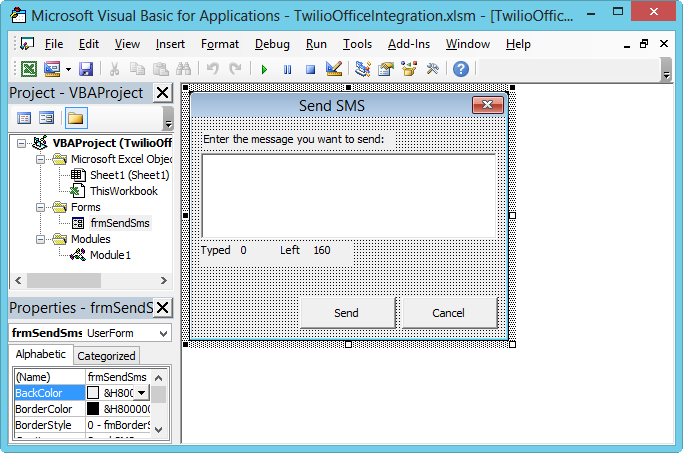Click the BackColor color swatch
This screenshot has height=453, width=683.
(x=93, y=393)
